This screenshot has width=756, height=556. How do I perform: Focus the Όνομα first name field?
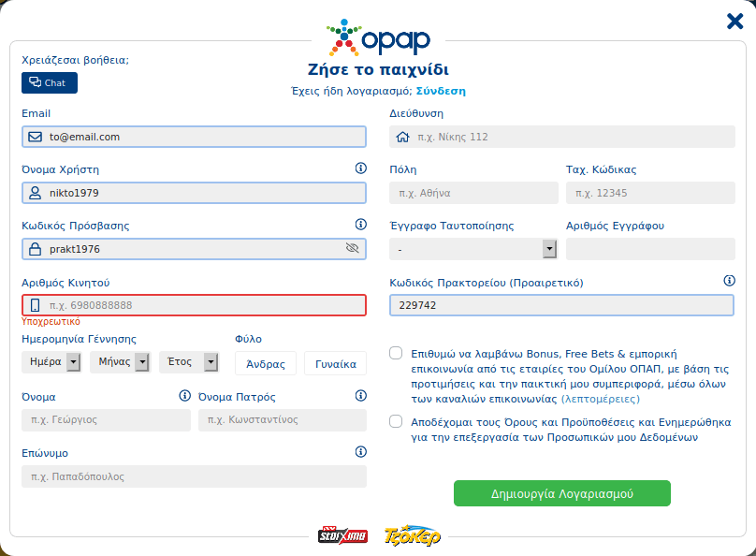click(106, 420)
